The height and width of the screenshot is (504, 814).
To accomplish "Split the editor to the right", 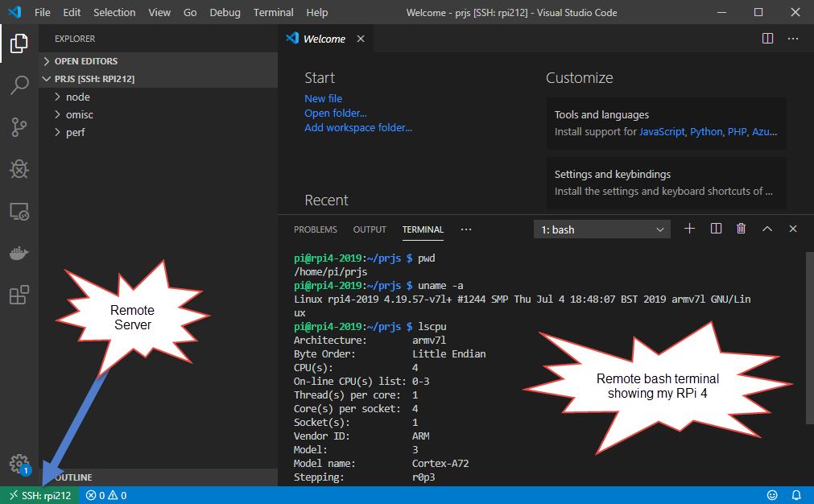I will [767, 39].
